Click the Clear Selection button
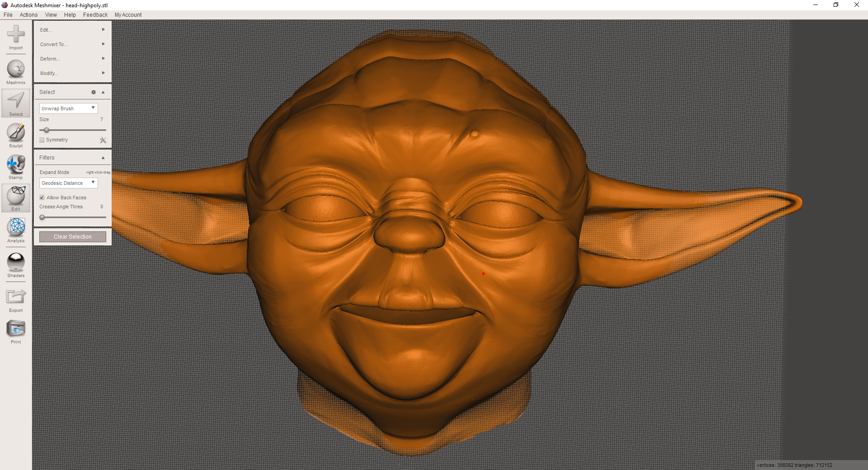This screenshot has height=470, width=868. click(x=73, y=237)
